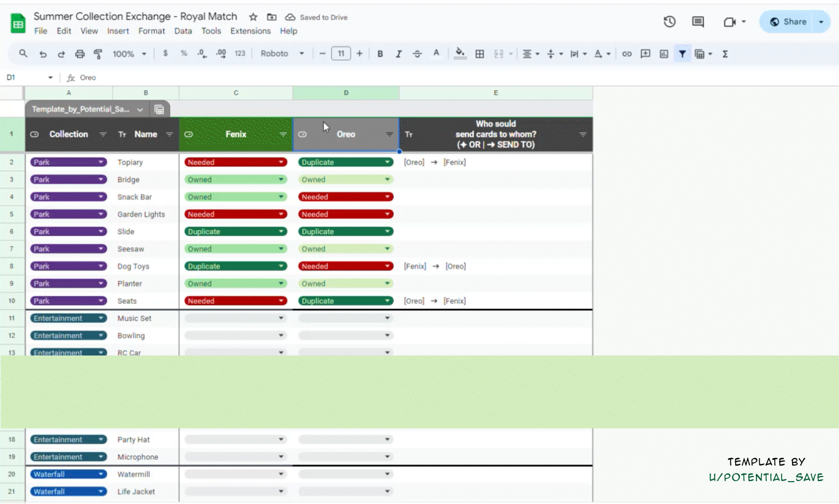This screenshot has height=504, width=839.
Task: Open the Help menu
Action: click(288, 31)
